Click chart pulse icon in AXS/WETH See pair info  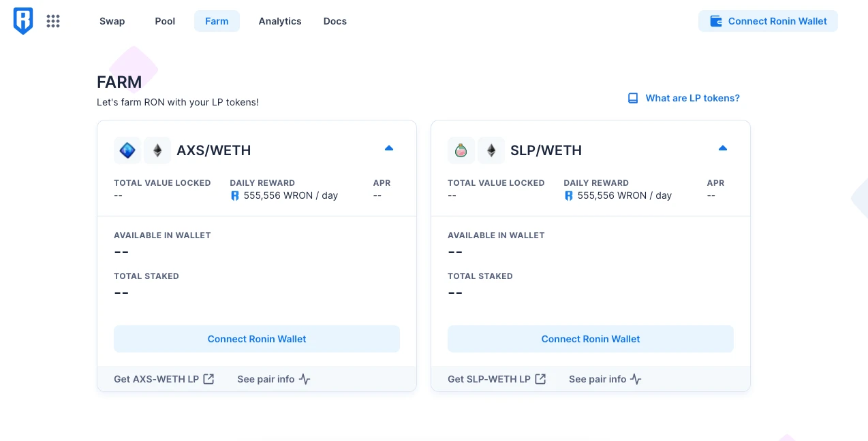tap(305, 379)
